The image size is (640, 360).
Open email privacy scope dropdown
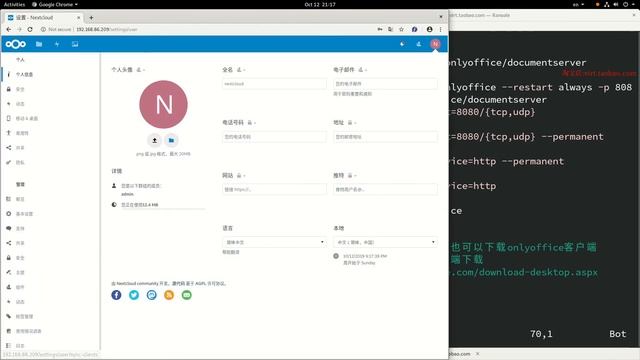click(x=362, y=70)
